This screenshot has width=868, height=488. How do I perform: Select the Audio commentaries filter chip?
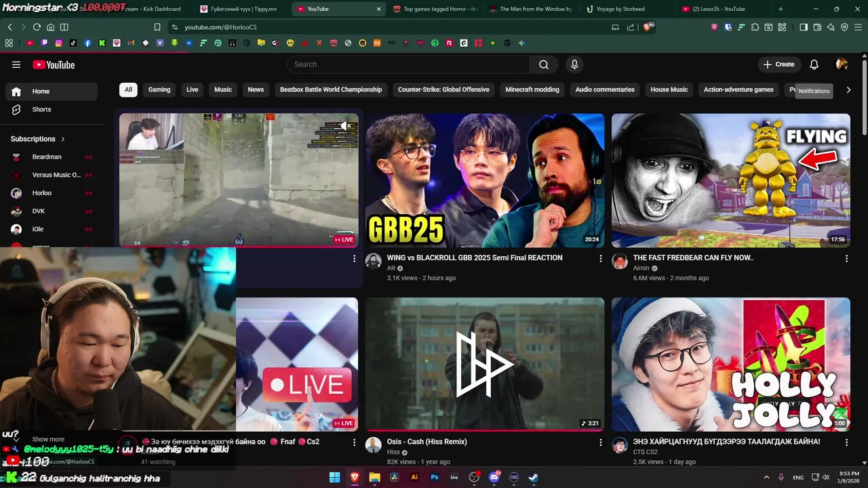tap(605, 89)
